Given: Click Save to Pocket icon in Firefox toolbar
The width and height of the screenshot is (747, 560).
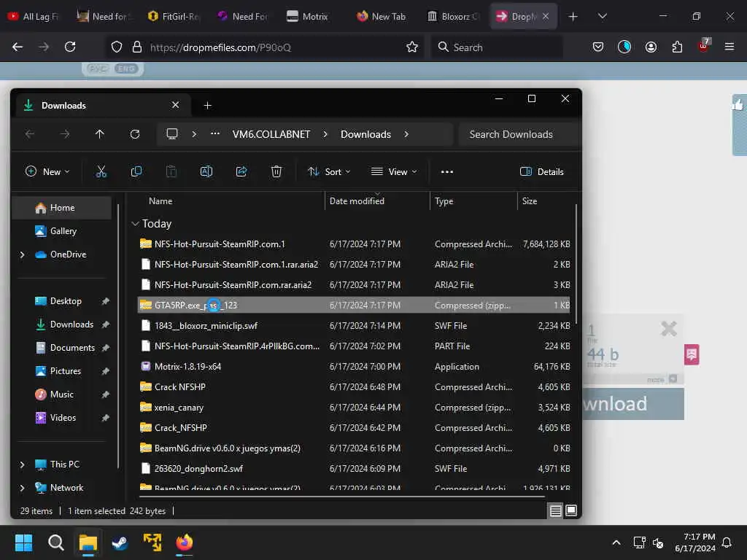Looking at the screenshot, I should click(x=598, y=47).
